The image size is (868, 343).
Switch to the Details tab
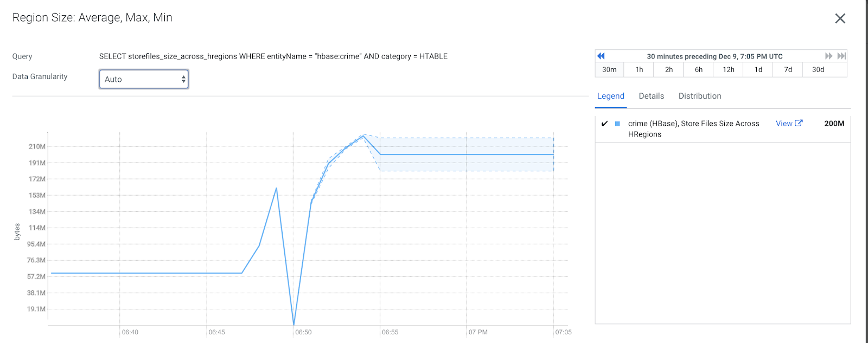coord(651,96)
